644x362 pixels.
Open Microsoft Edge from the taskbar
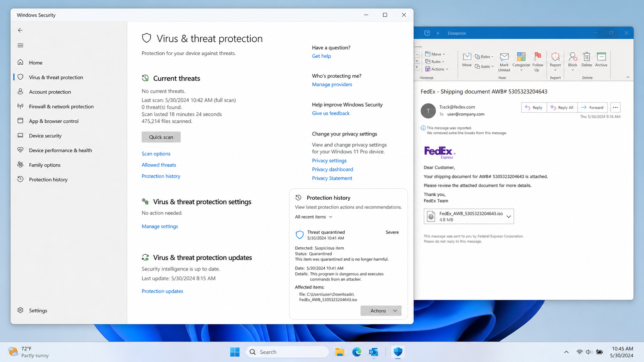pos(357,352)
